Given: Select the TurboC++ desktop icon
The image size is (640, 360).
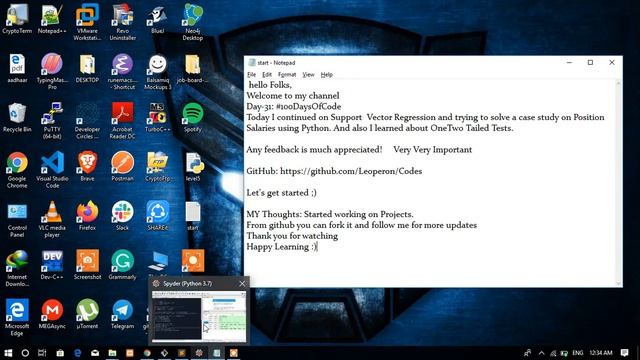Looking at the screenshot, I should point(158,118).
